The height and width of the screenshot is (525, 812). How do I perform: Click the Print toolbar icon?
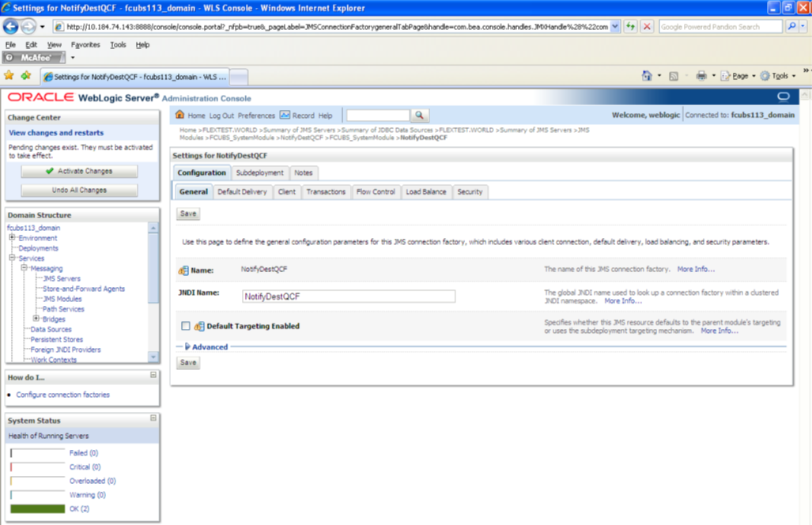701,76
